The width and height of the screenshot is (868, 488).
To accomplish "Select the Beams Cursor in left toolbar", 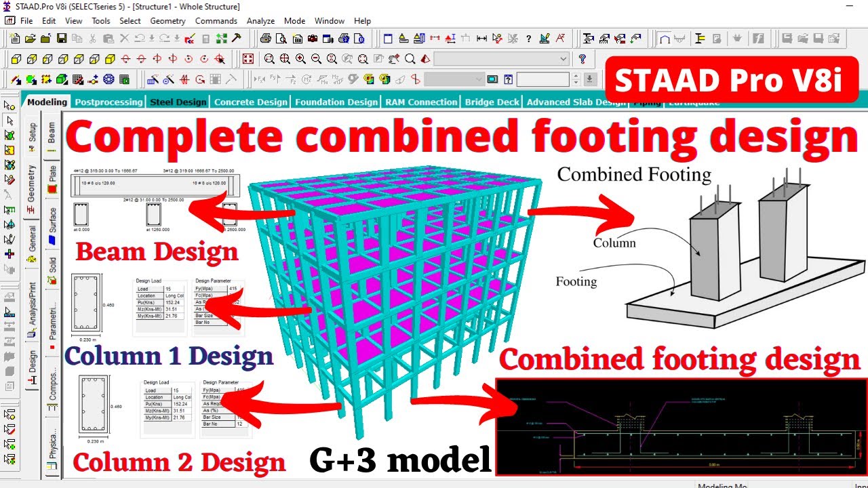I will pyautogui.click(x=9, y=120).
